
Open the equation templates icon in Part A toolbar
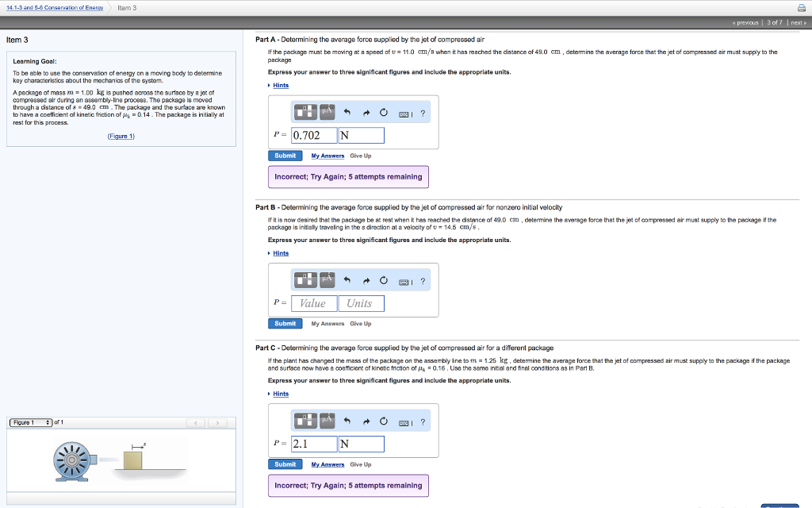point(305,113)
